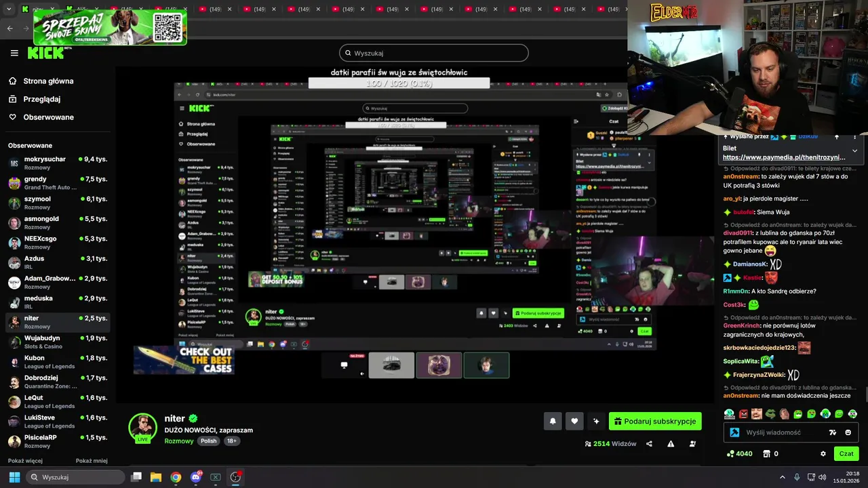This screenshot has width=868, height=488.
Task: Share the stream via share icon
Action: (x=649, y=444)
